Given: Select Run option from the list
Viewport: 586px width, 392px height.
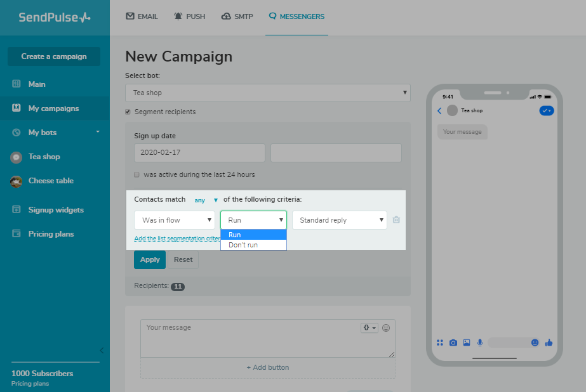Looking at the screenshot, I should (x=253, y=235).
